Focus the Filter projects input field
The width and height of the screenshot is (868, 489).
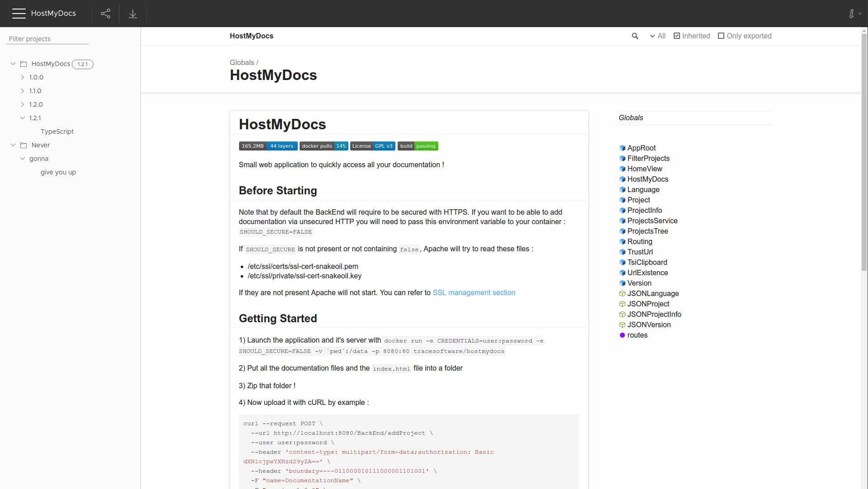coord(47,39)
